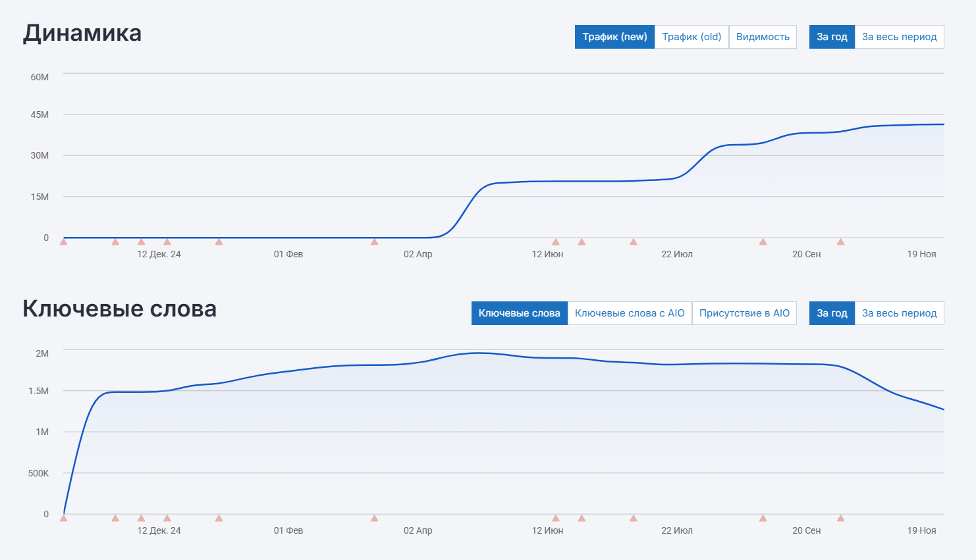This screenshot has width=976, height=560.
Task: Click Динамика marker just before 22 Июл
Action: 633,242
